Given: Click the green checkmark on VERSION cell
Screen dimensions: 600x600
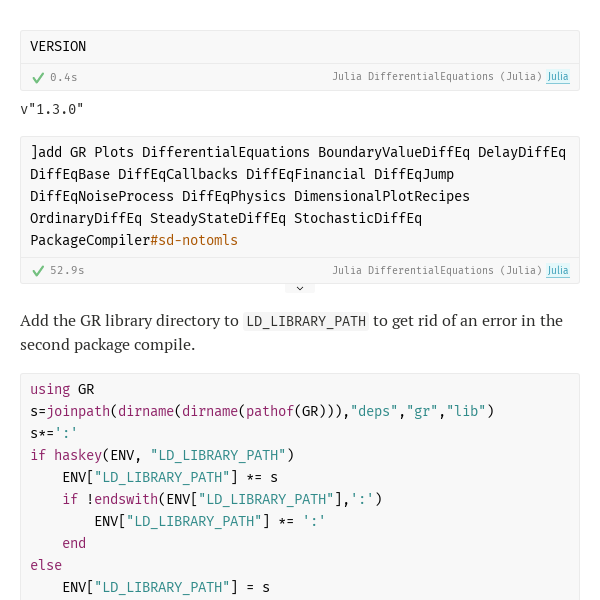Looking at the screenshot, I should (38, 77).
